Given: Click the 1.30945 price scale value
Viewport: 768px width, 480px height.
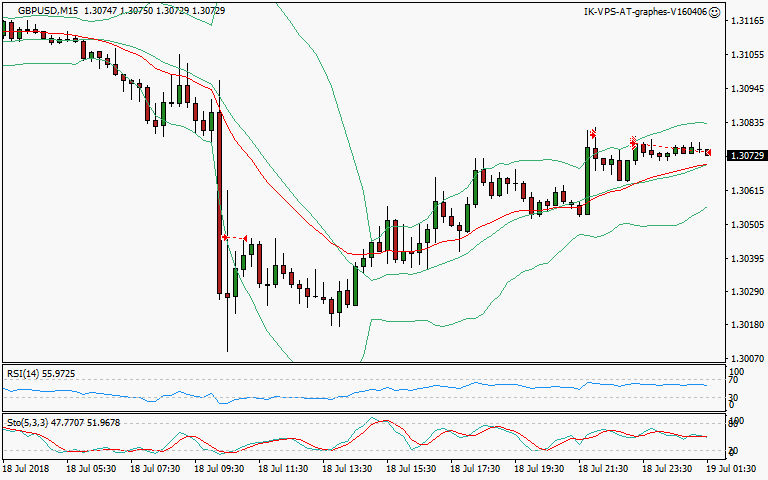Looking at the screenshot, I should (x=747, y=89).
